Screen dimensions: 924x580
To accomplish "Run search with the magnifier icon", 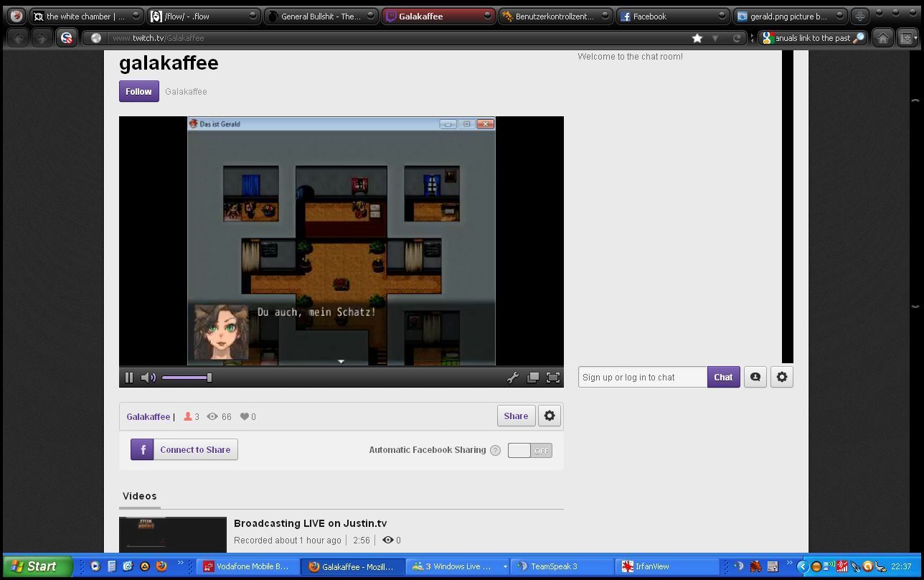I will tap(859, 38).
